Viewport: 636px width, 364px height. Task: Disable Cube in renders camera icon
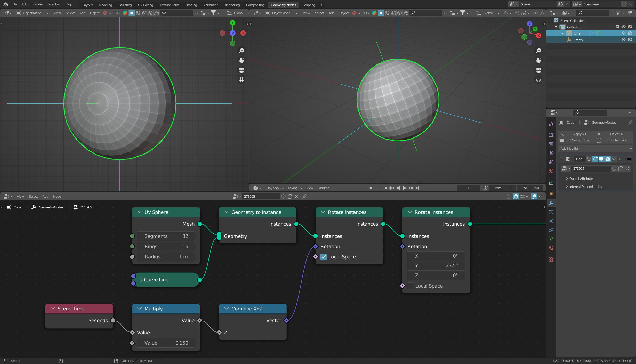630,33
